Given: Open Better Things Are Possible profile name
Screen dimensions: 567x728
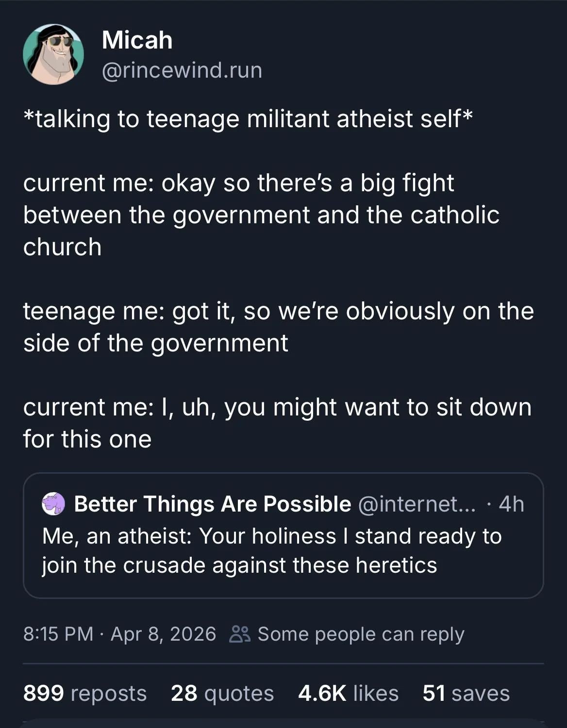Looking at the screenshot, I should 212,504.
